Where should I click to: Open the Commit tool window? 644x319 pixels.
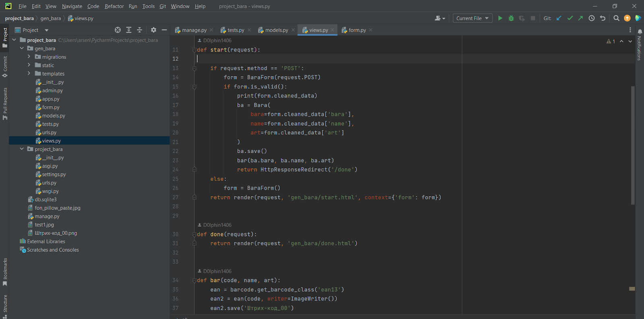[5, 66]
